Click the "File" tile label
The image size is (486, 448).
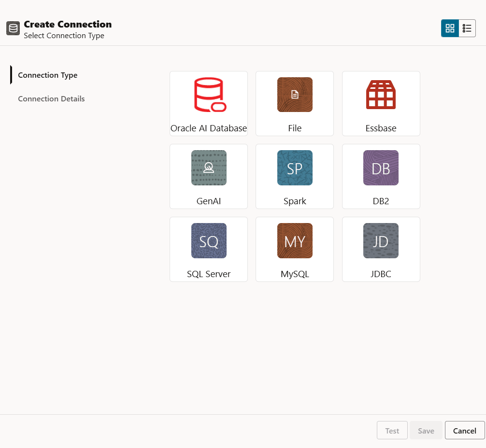[x=295, y=128]
